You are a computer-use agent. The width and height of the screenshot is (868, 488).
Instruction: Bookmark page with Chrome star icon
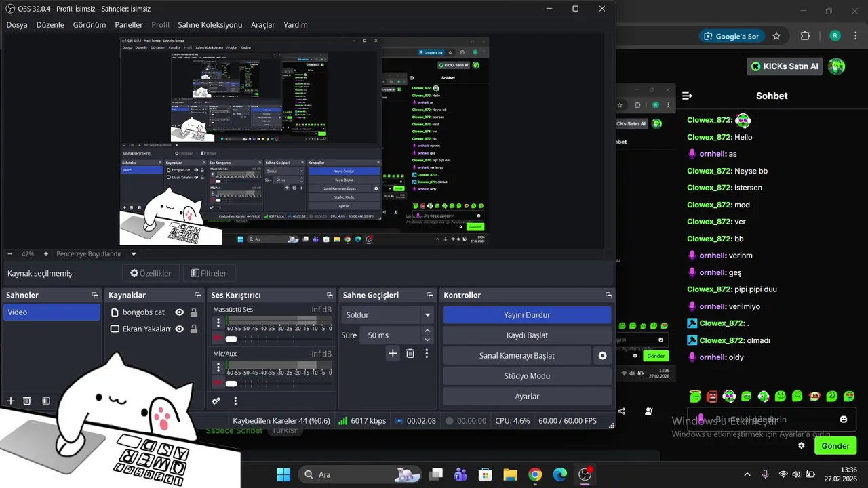click(776, 36)
